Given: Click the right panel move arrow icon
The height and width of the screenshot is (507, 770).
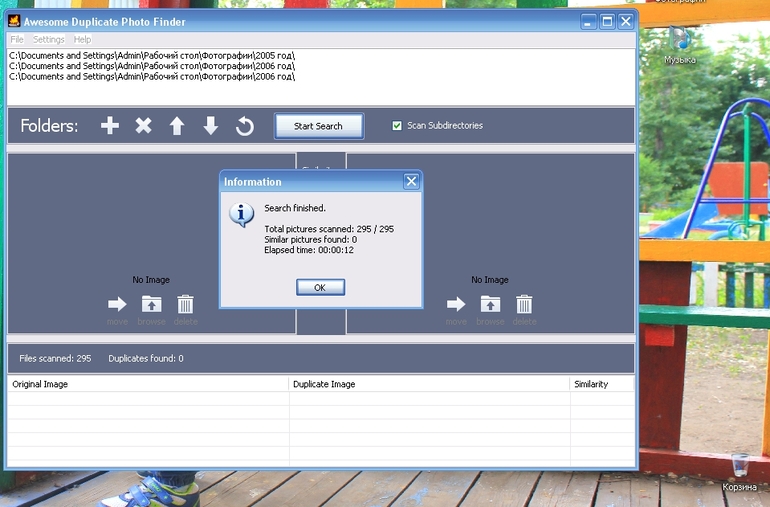Looking at the screenshot, I should [x=456, y=304].
